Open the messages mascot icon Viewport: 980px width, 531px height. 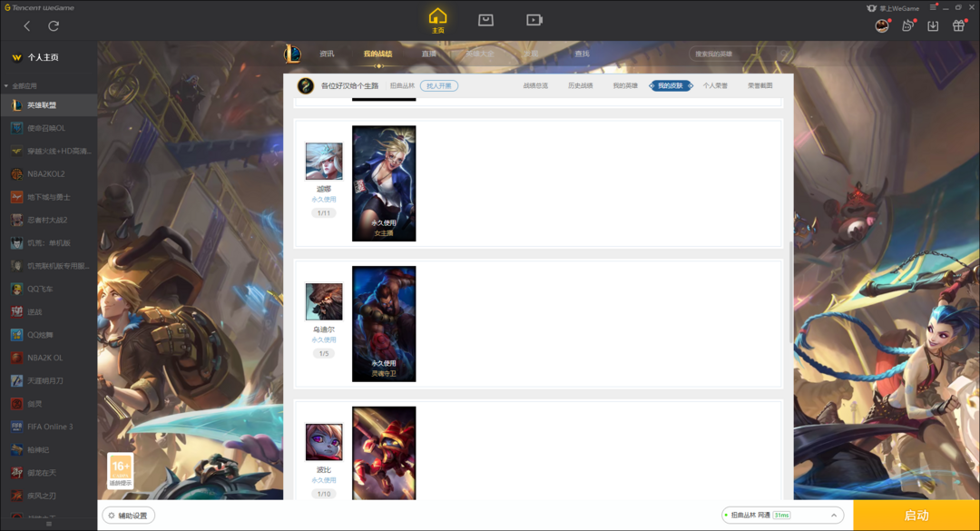(907, 25)
